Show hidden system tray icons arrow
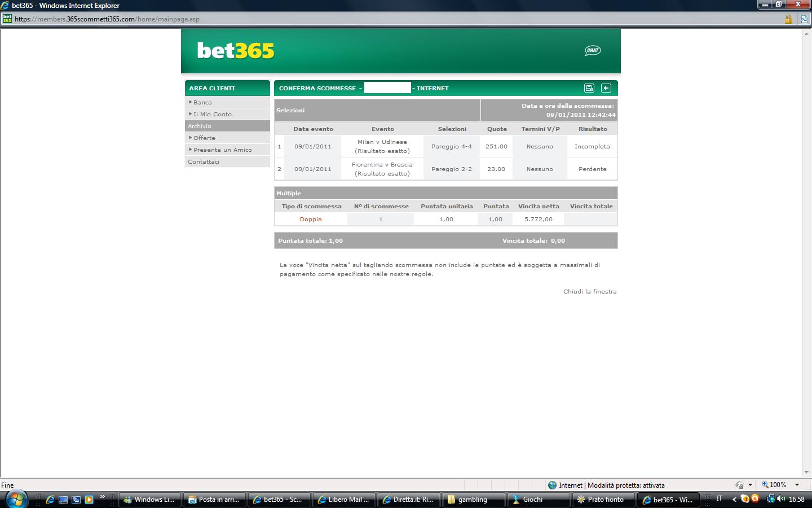 click(x=734, y=499)
